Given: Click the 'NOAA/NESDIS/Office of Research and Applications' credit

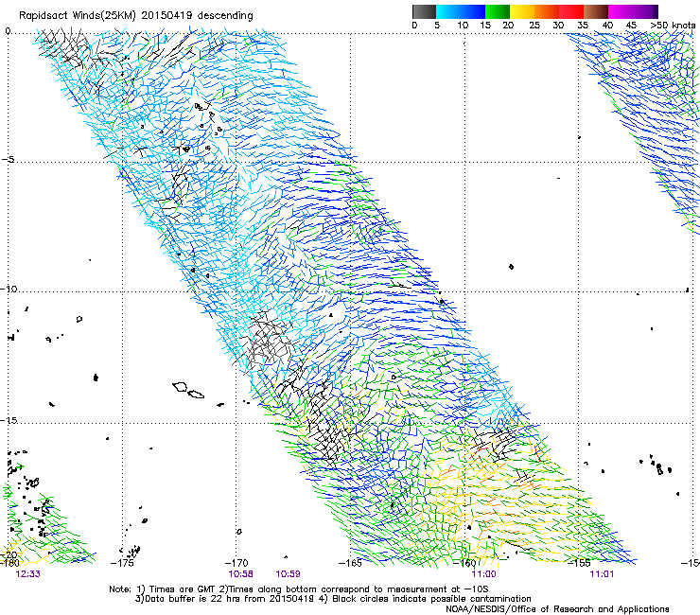Looking at the screenshot, I should (557, 609).
